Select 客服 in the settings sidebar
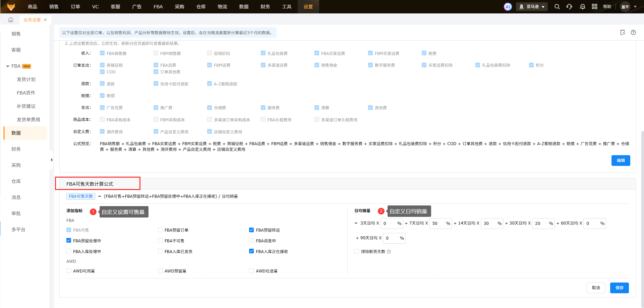 [16, 50]
